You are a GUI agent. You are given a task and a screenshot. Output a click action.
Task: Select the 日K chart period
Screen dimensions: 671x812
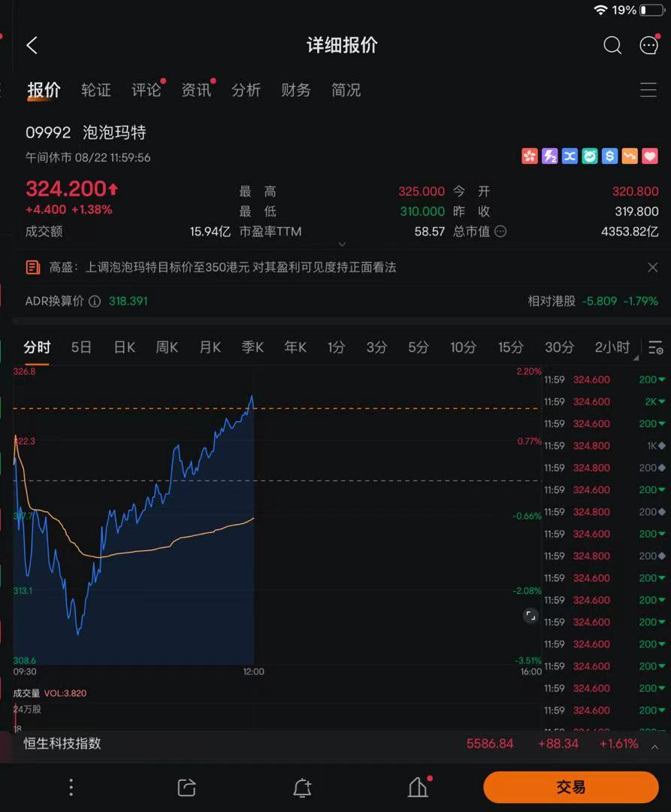click(125, 347)
